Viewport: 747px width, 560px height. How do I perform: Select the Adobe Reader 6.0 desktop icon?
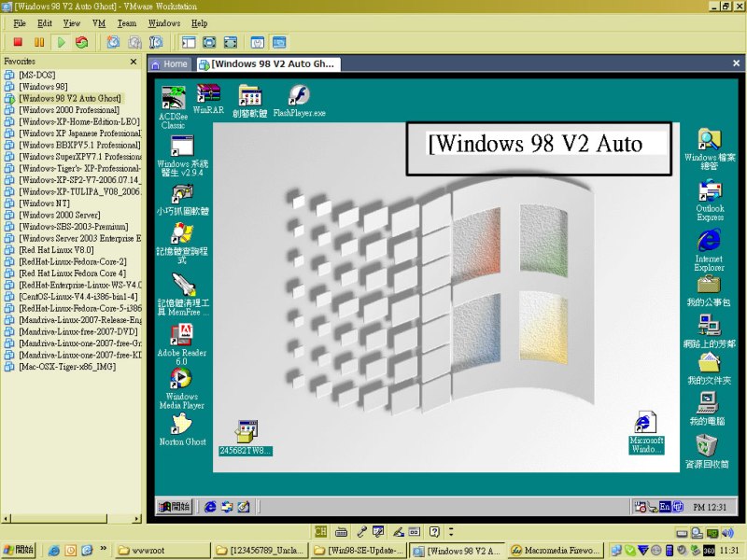[x=181, y=344]
